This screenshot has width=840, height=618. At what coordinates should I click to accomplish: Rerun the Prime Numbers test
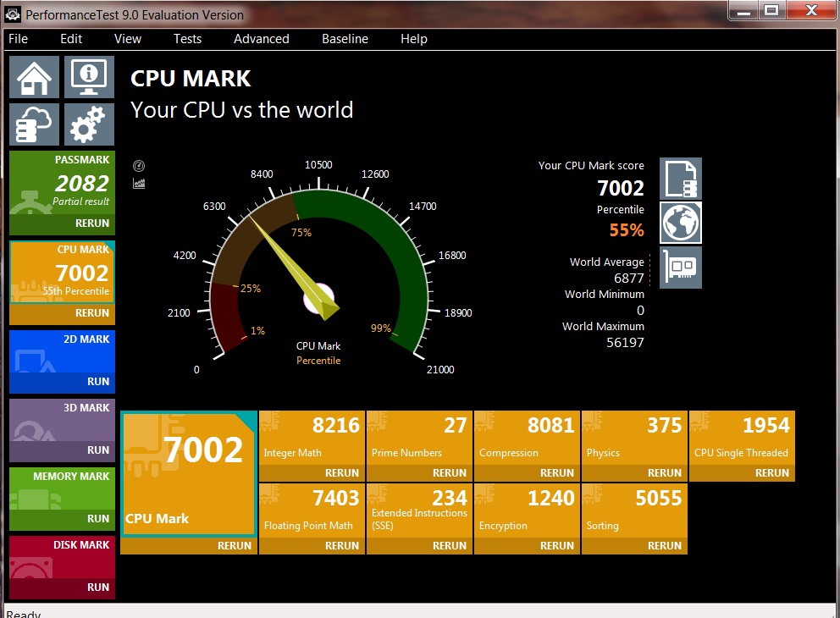[x=419, y=473]
